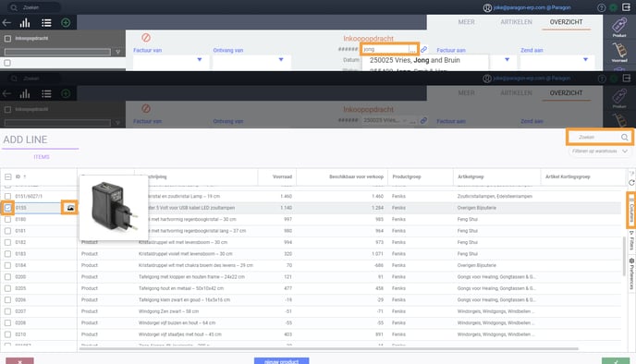Open the ITEMS tab in Add Line
Image resolution: width=636 pixels, height=364 pixels.
point(42,157)
